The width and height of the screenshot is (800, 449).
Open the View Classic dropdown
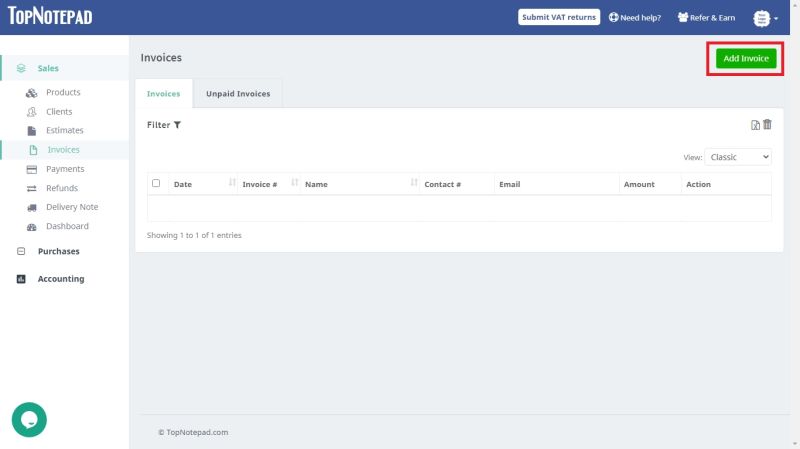[738, 157]
